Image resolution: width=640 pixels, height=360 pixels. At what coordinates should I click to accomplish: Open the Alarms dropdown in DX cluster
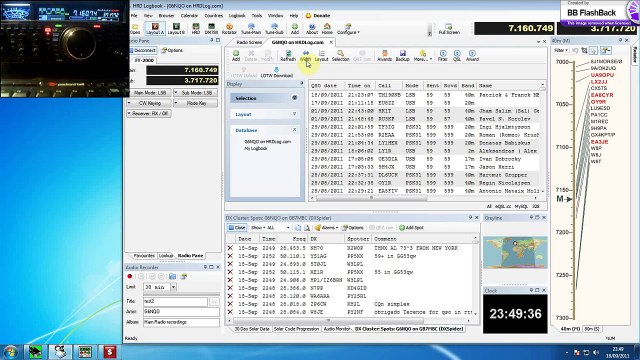(x=327, y=228)
